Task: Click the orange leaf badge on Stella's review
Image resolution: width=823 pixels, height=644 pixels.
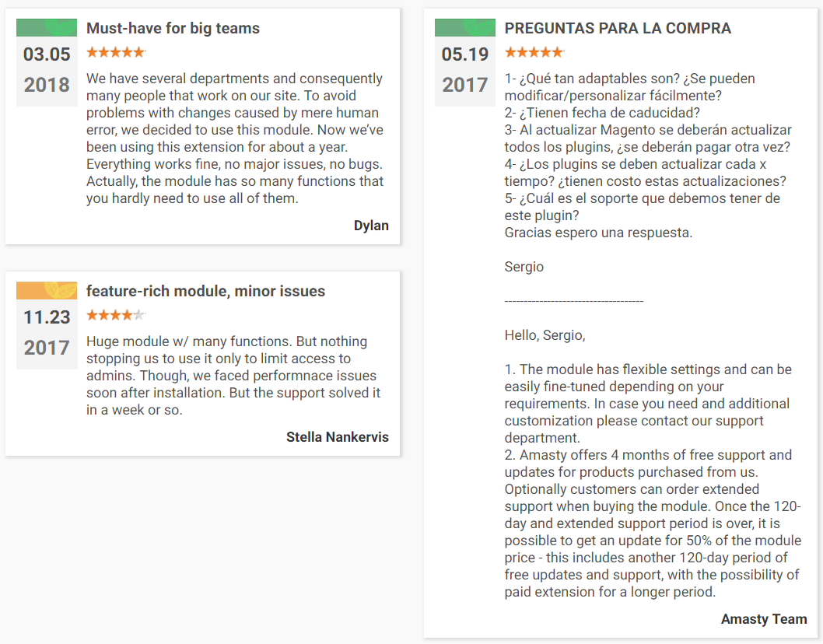Action: [x=47, y=290]
